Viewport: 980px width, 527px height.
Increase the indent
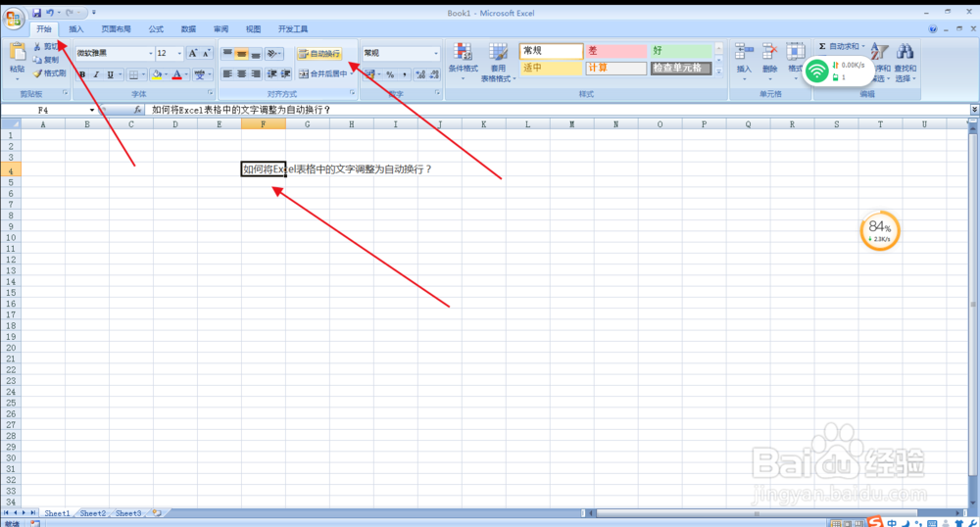285,73
